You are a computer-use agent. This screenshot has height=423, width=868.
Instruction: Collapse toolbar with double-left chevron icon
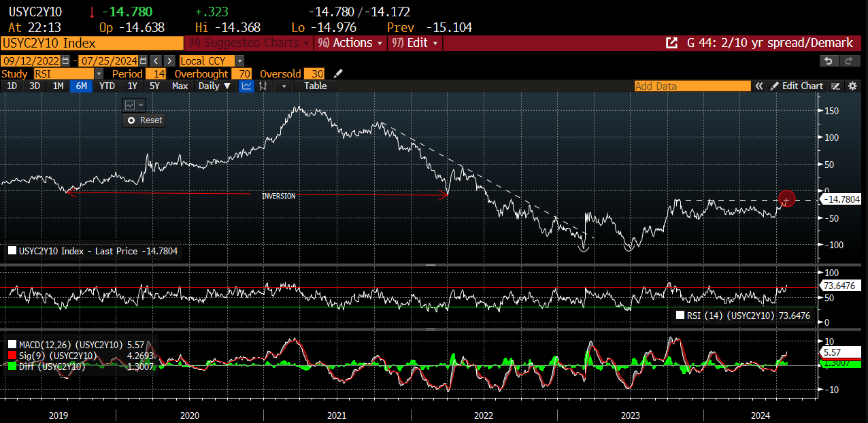pyautogui.click(x=759, y=86)
